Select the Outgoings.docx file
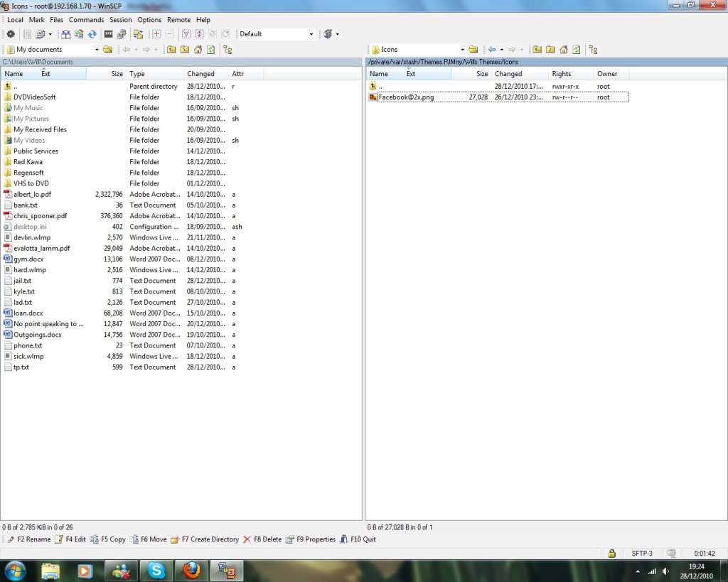Viewport: 728px width, 582px height. 37,334
